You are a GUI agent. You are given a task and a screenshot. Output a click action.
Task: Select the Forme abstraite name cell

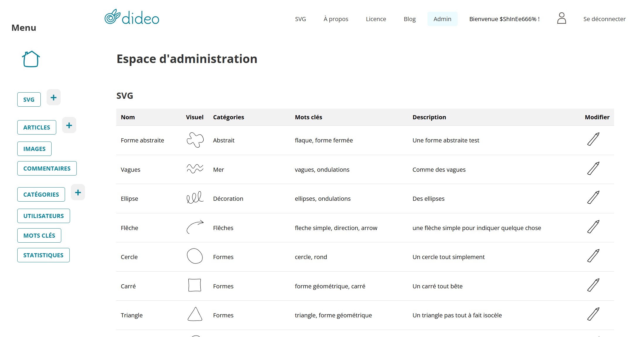pyautogui.click(x=142, y=140)
